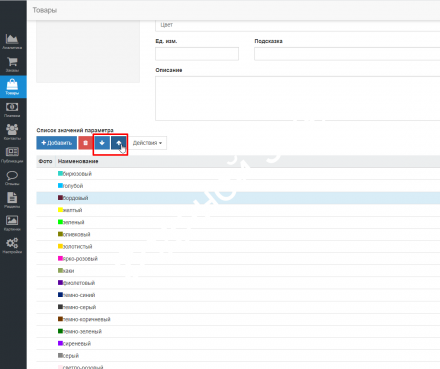Open the Настройки gears icon section

(12, 245)
